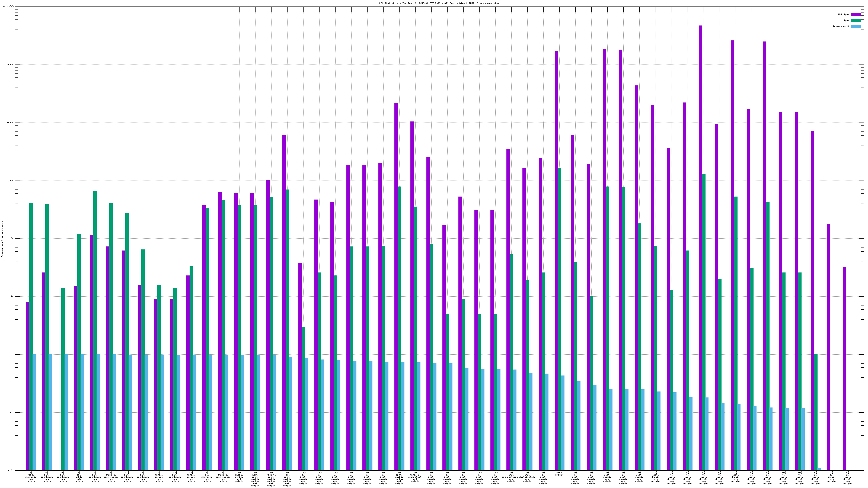Click the db.wpbl.info x-axis label
This screenshot has height=488, width=868.
click(79, 477)
